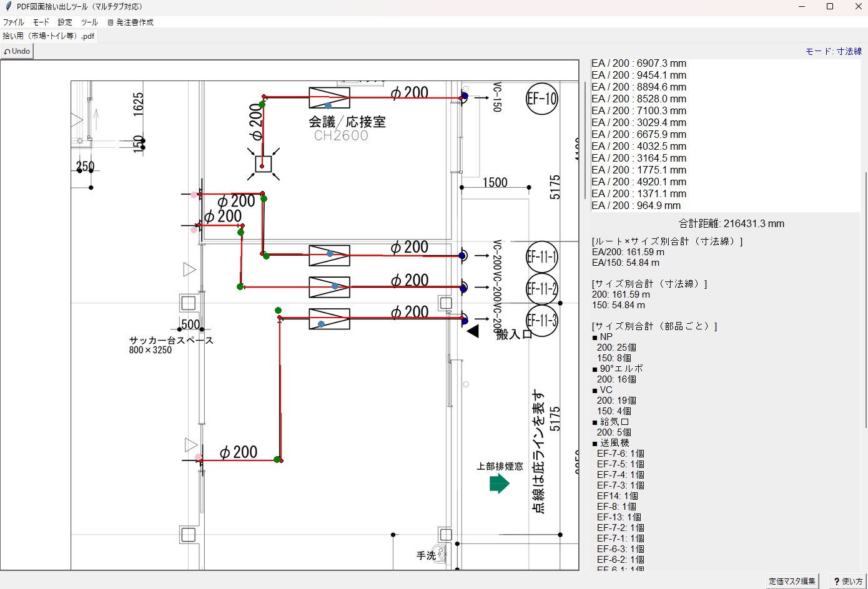The height and width of the screenshot is (589, 868).
Task: Open the ツール menu
Action: point(89,22)
